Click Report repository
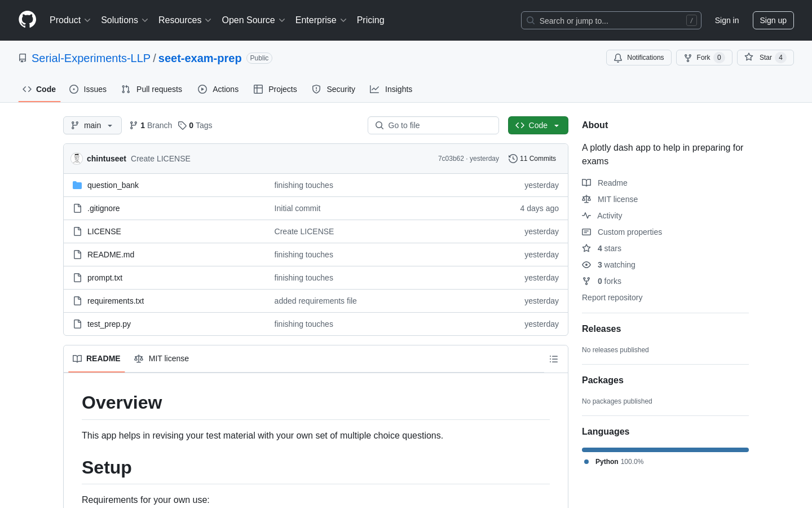Screen dimensions: 812x508 (x=612, y=297)
